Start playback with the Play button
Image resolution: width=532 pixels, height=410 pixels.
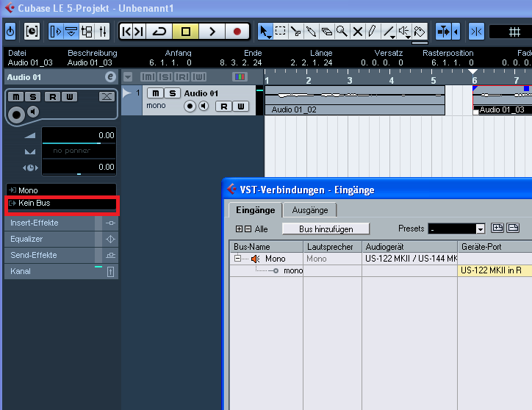(x=212, y=32)
